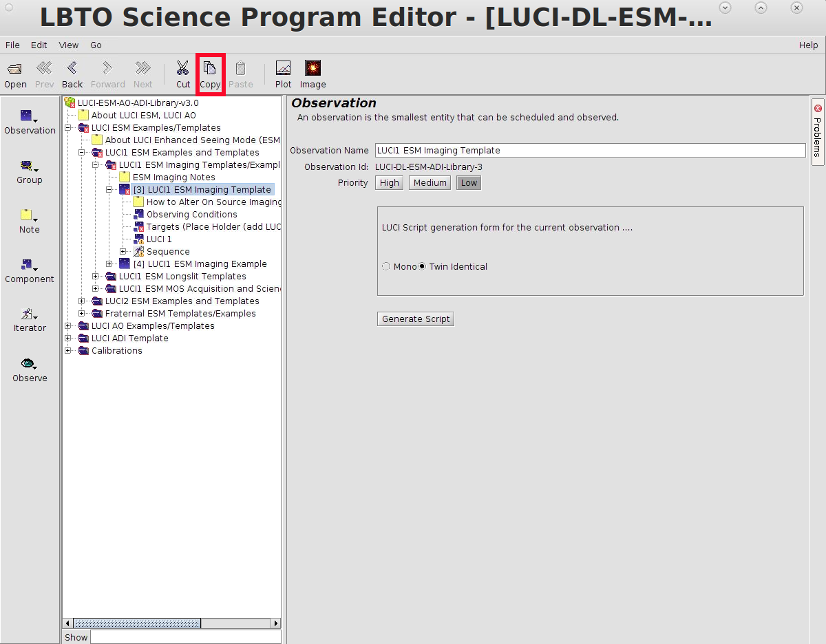Set priority to Medium
The width and height of the screenshot is (826, 644).
click(x=430, y=182)
